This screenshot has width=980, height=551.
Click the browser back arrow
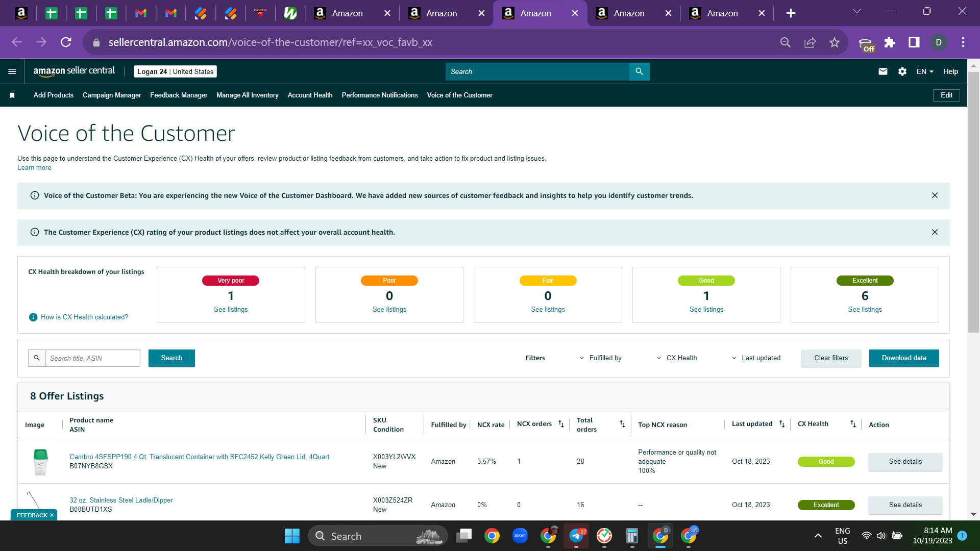tap(17, 42)
